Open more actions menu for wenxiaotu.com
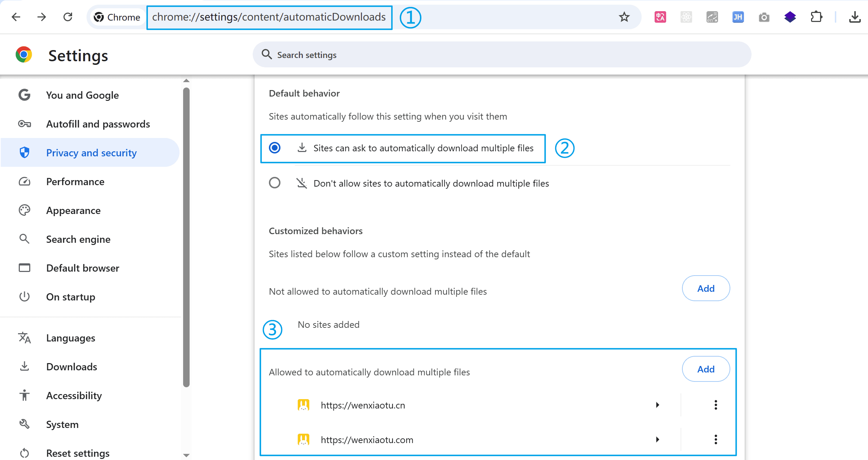Image resolution: width=868 pixels, height=460 pixels. click(x=716, y=439)
